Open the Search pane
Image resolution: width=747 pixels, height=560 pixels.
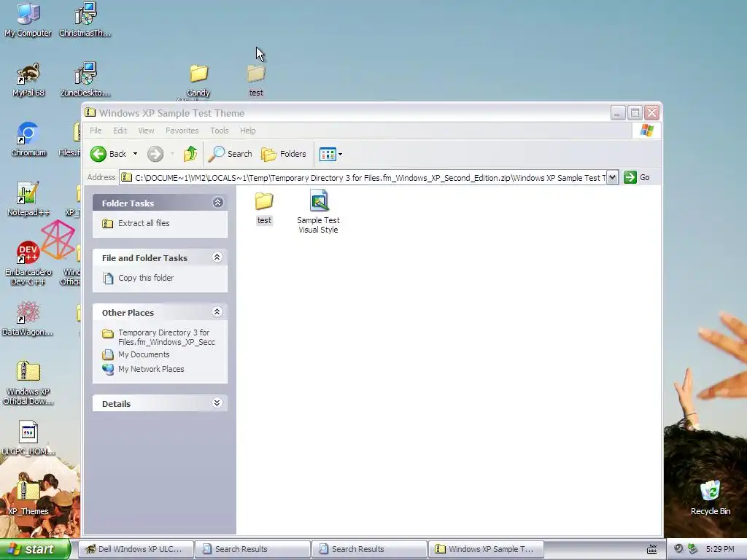click(230, 154)
